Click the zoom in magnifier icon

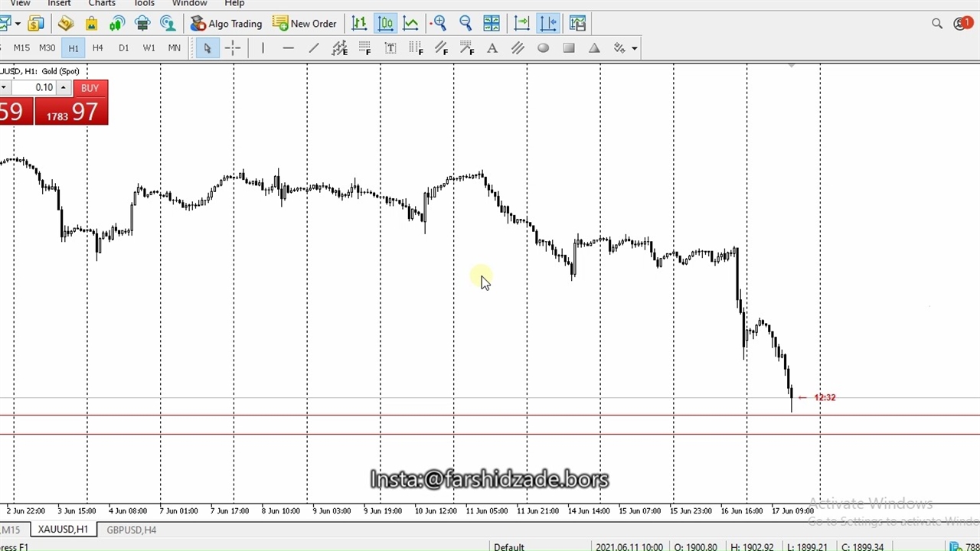(439, 24)
